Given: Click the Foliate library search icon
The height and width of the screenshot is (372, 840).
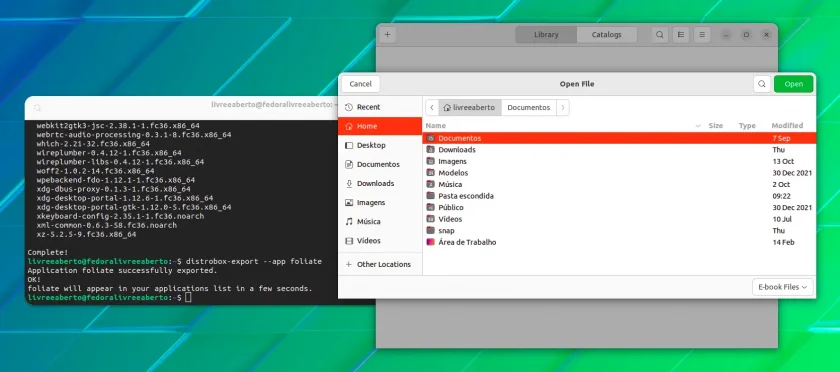Looking at the screenshot, I should coord(660,35).
